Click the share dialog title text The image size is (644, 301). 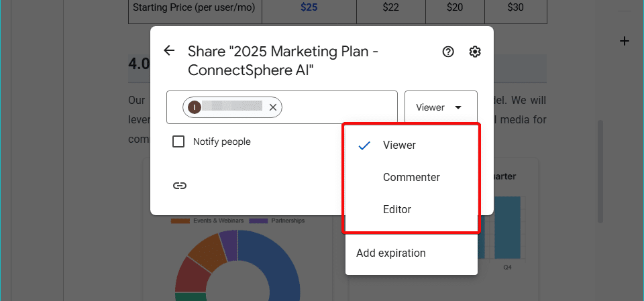tap(282, 61)
